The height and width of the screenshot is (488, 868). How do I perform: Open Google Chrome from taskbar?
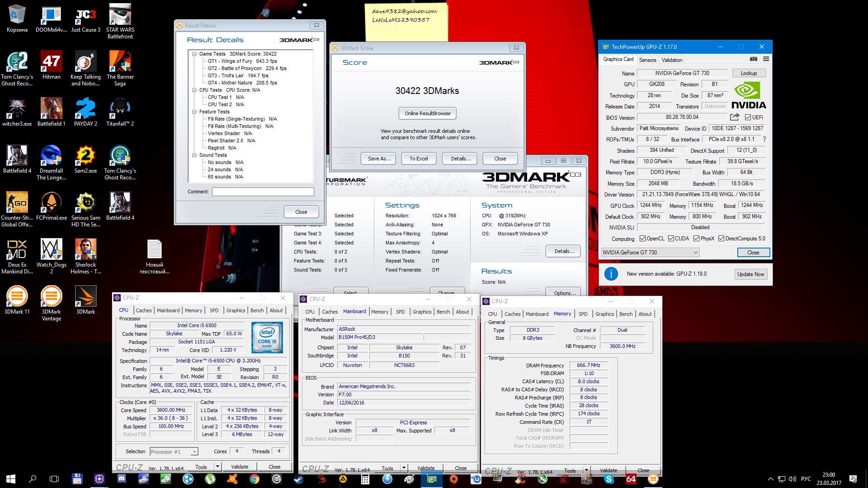(x=254, y=479)
